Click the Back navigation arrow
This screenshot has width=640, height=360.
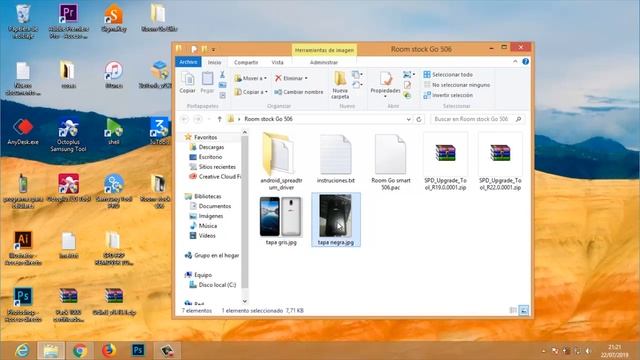(x=184, y=119)
